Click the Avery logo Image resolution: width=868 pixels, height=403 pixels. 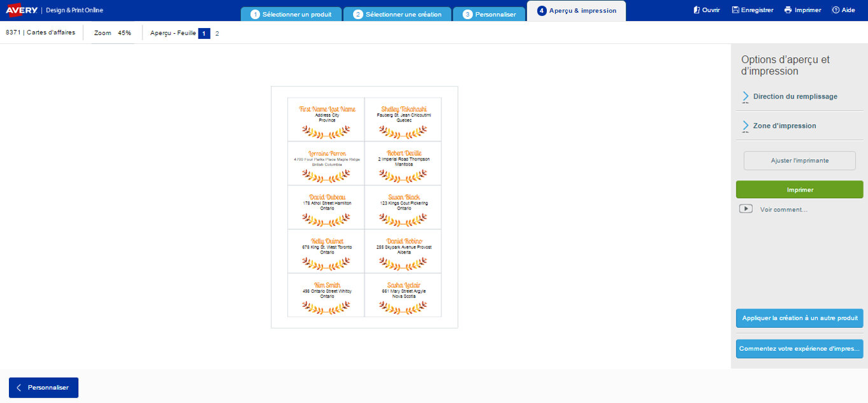pyautogui.click(x=22, y=10)
